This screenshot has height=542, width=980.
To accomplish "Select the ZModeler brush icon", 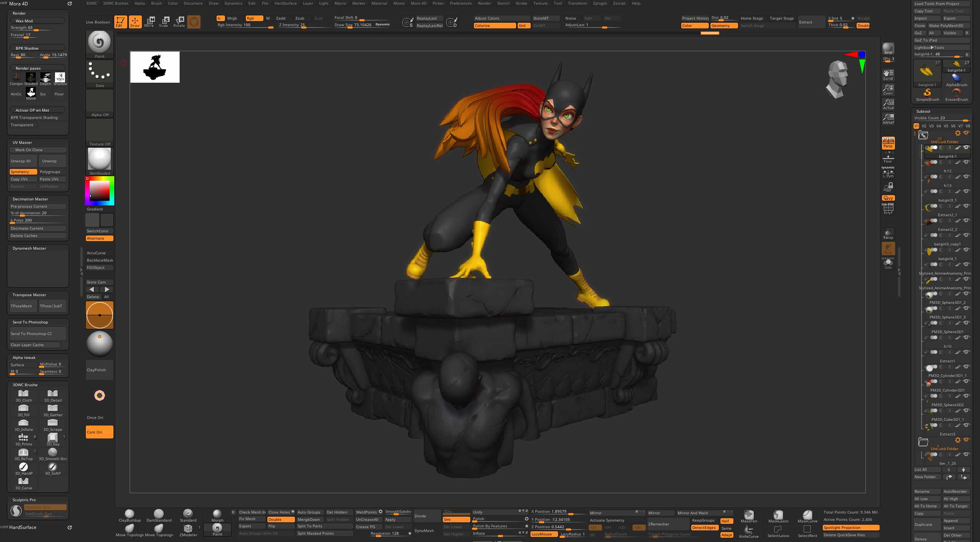I will coord(188,529).
